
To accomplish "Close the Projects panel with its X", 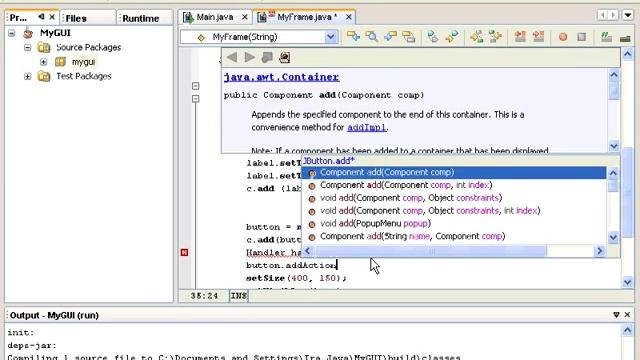I will (x=52, y=17).
